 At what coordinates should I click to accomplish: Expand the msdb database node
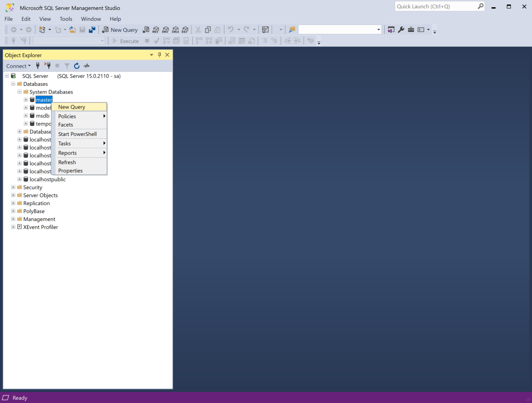[26, 116]
